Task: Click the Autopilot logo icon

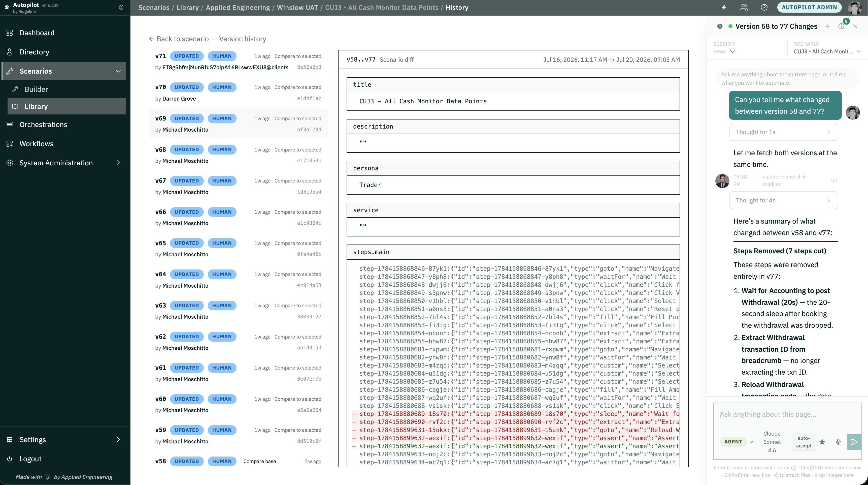Action: (6, 7)
